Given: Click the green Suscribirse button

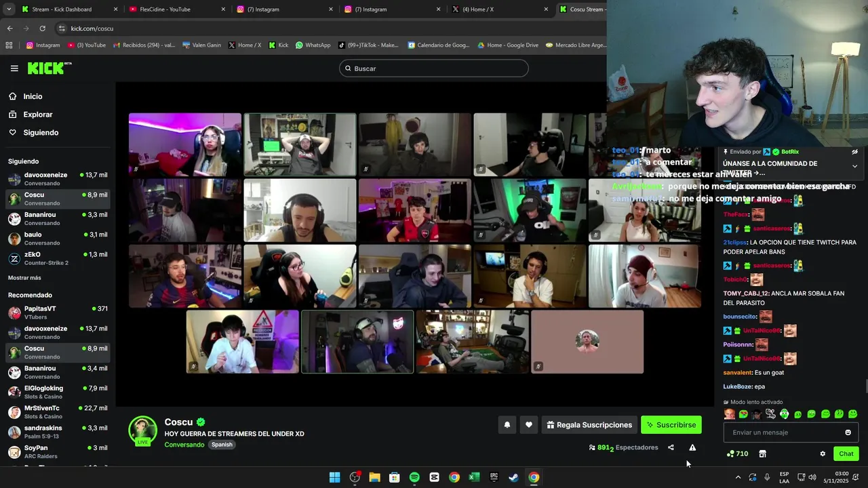Looking at the screenshot, I should coord(671,425).
